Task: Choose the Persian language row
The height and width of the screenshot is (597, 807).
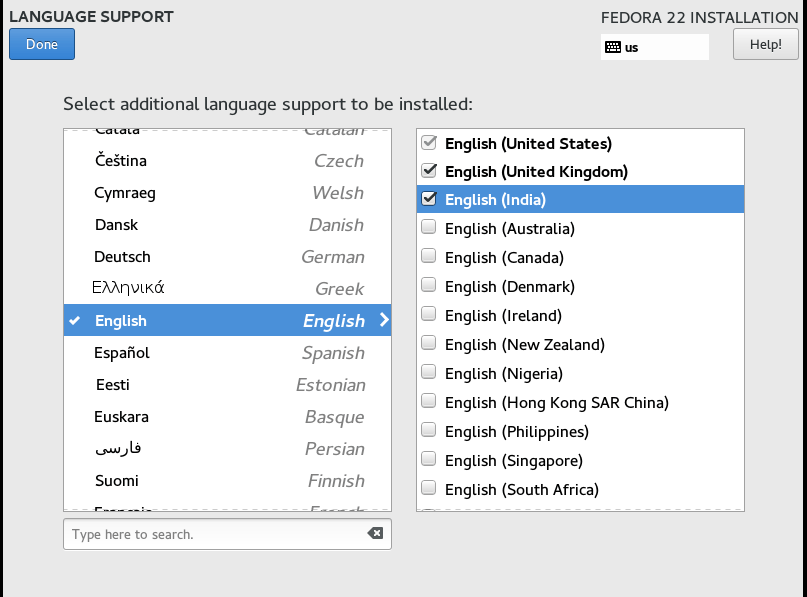Action: [227, 448]
